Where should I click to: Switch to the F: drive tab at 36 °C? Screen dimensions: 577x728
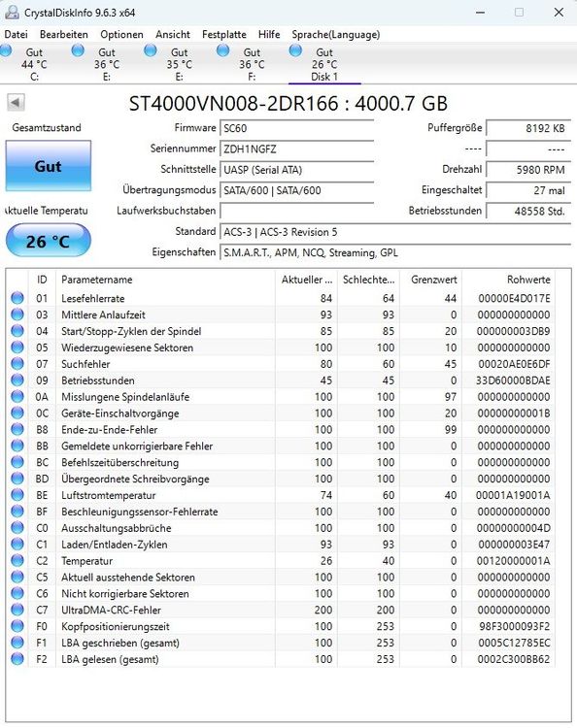click(252, 64)
